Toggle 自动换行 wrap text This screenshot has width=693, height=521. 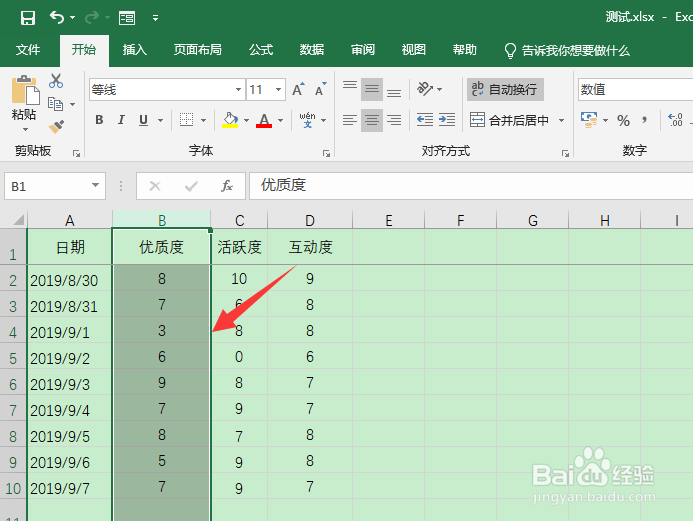point(505,90)
